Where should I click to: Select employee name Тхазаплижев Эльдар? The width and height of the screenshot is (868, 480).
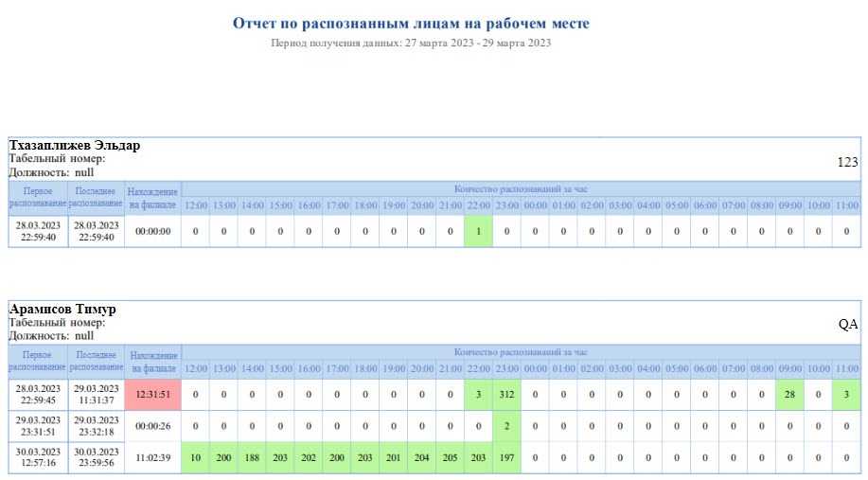point(75,146)
